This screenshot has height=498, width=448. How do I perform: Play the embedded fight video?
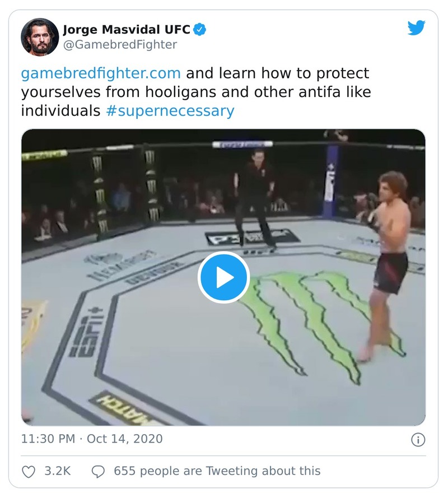coord(223,278)
